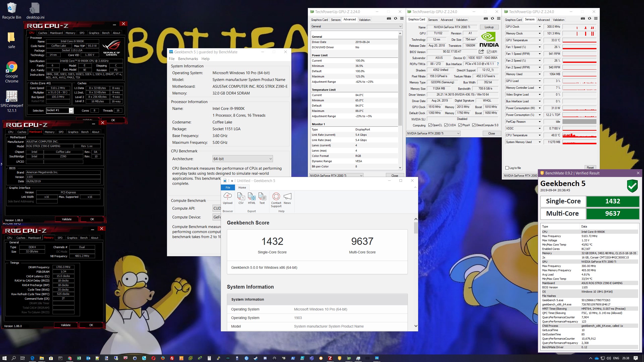Open the GPU Clock sensor dropdown arrow

539,27
